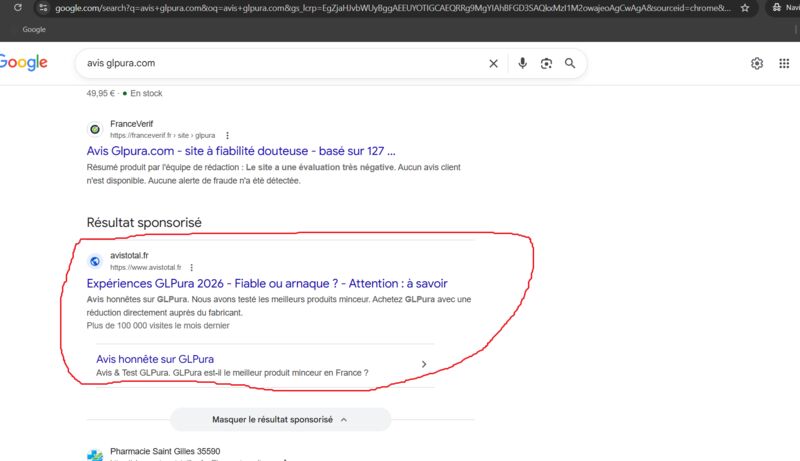Click the incognito profile icon in toolbar

click(777, 8)
